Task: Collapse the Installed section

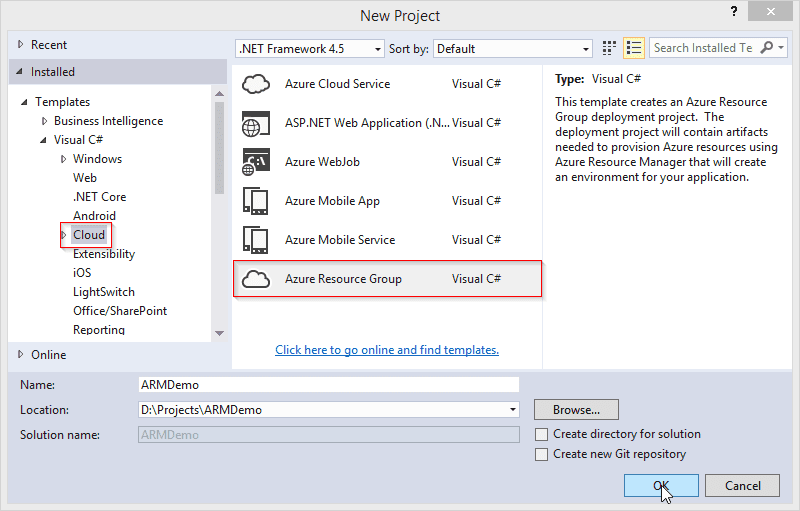Action: coord(19,71)
